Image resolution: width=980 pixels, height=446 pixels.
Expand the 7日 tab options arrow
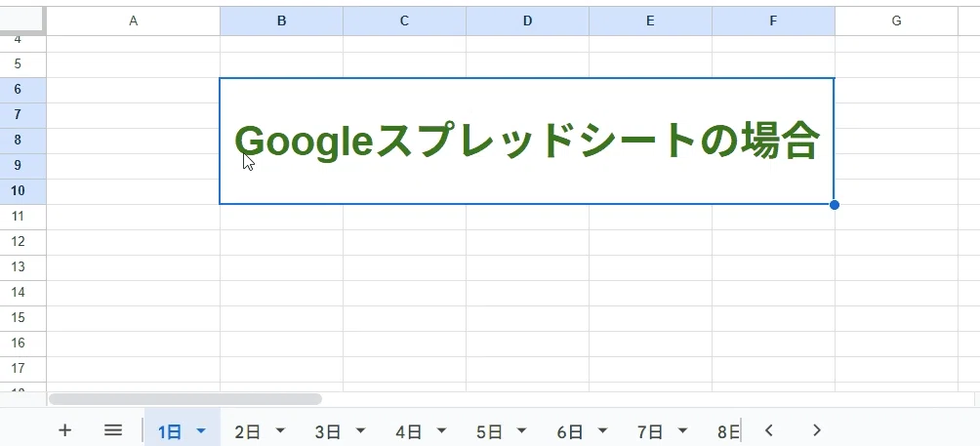[x=682, y=431]
